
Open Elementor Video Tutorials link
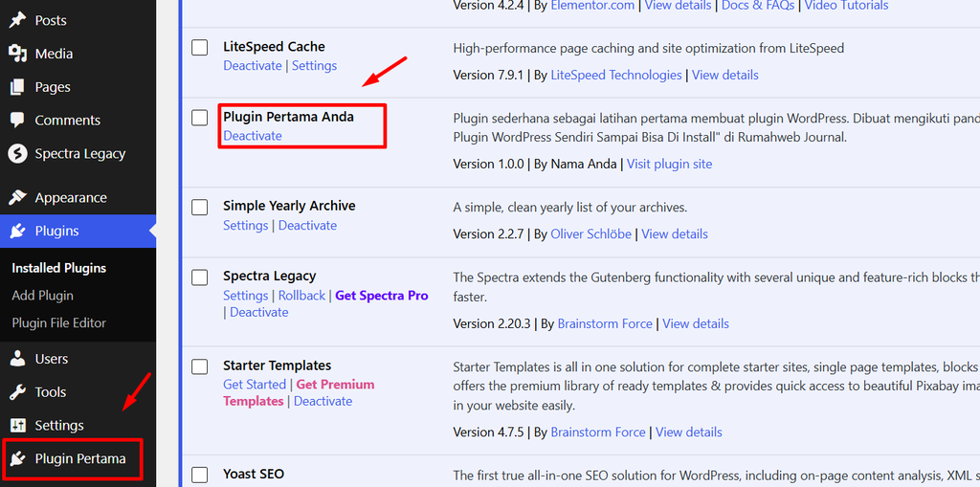point(846,6)
